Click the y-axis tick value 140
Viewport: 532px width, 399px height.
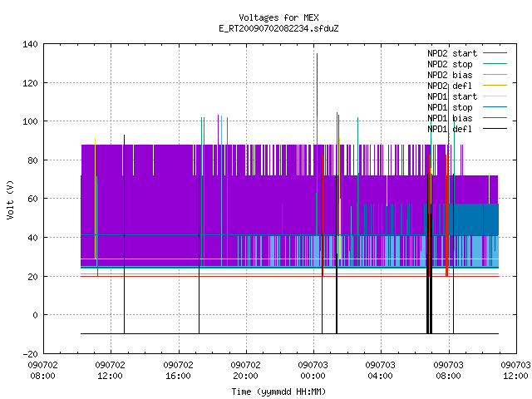tap(30, 44)
